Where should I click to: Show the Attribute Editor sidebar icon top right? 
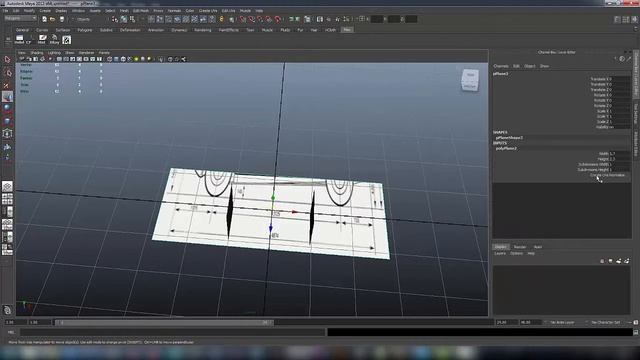click(x=618, y=19)
